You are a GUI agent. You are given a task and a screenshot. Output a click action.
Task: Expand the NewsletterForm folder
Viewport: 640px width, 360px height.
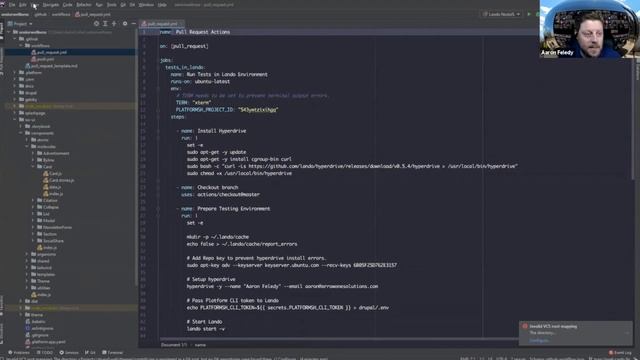(x=33, y=227)
